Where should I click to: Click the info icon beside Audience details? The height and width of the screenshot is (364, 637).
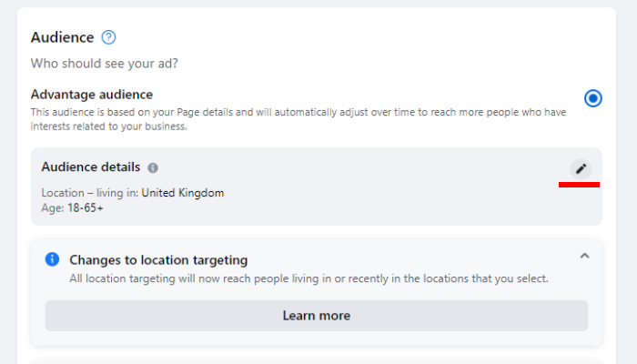click(153, 168)
